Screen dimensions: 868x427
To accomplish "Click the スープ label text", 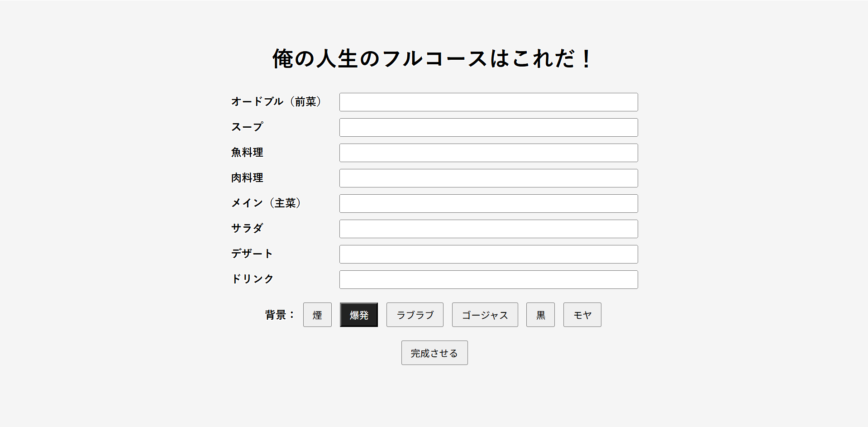I will pos(247,127).
